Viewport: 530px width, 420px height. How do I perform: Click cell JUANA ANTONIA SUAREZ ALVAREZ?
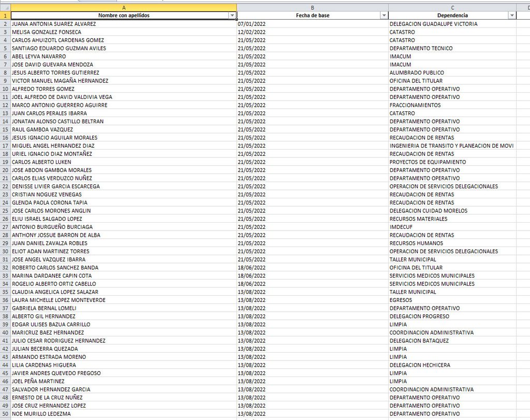click(x=124, y=24)
